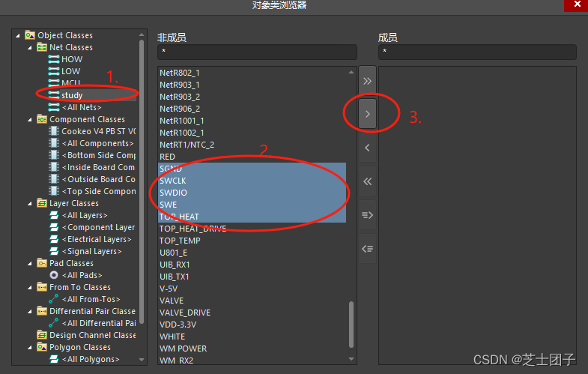Select the TOP_TEMP net entry
Viewport: 588px width, 374px height.
[x=180, y=241]
